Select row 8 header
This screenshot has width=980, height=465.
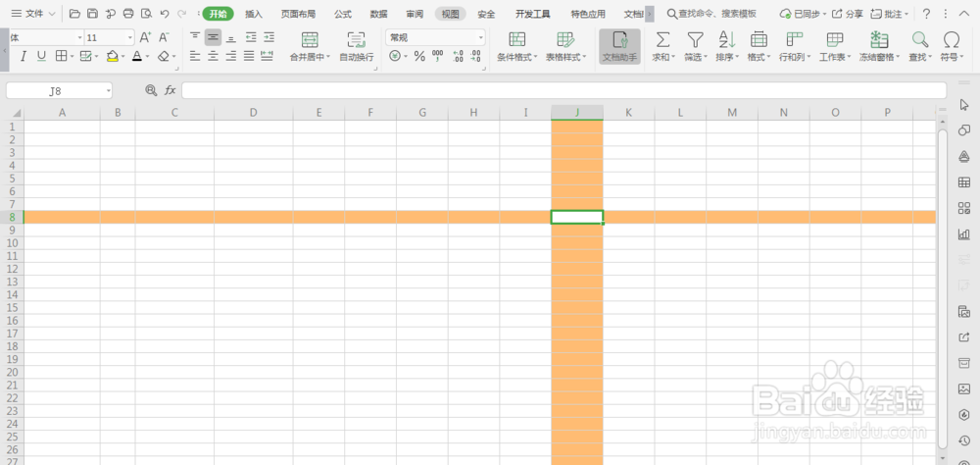point(12,217)
